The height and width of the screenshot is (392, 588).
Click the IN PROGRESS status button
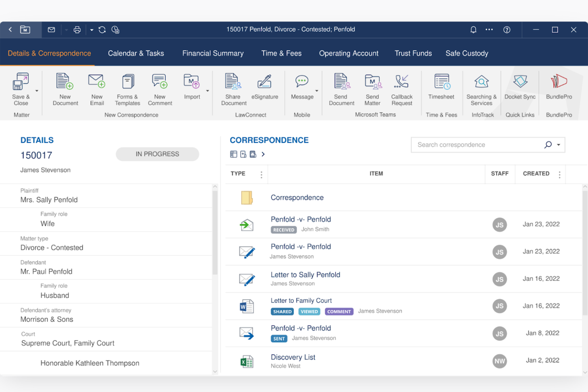[x=157, y=154]
